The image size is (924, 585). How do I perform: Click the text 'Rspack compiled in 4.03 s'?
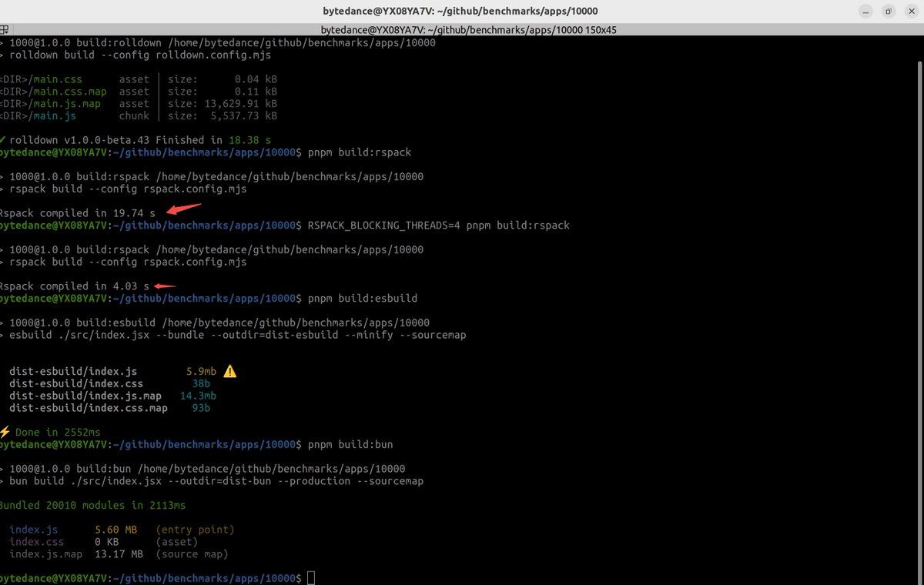[74, 286]
